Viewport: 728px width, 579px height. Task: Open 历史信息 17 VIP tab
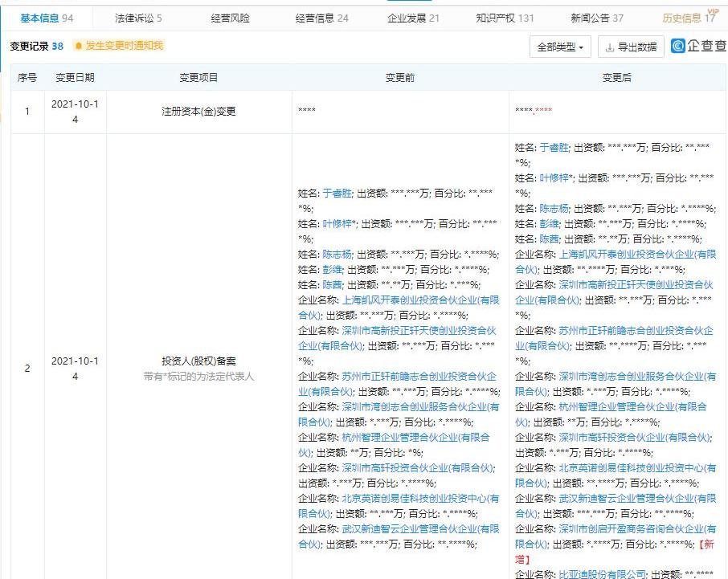[x=689, y=17]
